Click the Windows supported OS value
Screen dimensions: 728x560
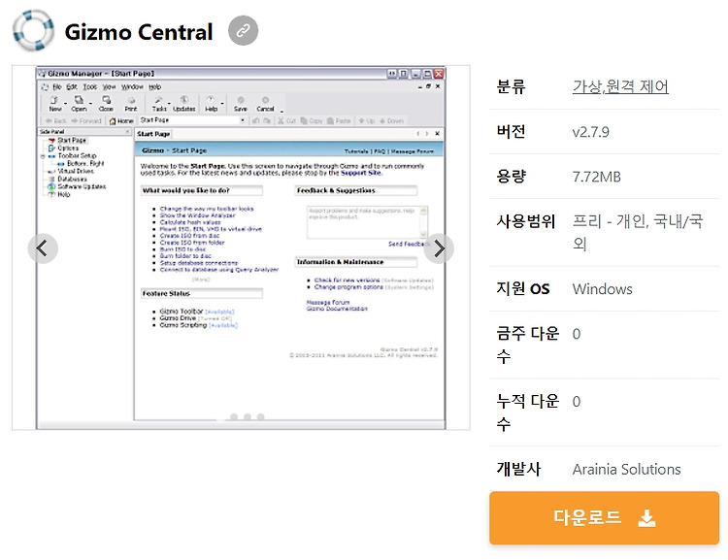602,289
